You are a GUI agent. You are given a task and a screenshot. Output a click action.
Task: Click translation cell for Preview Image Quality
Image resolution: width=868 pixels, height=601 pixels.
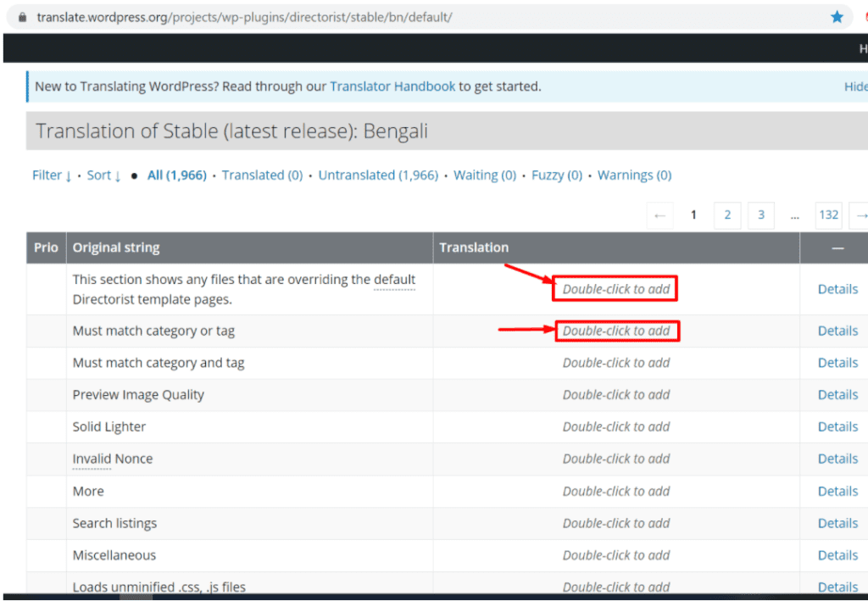point(616,395)
